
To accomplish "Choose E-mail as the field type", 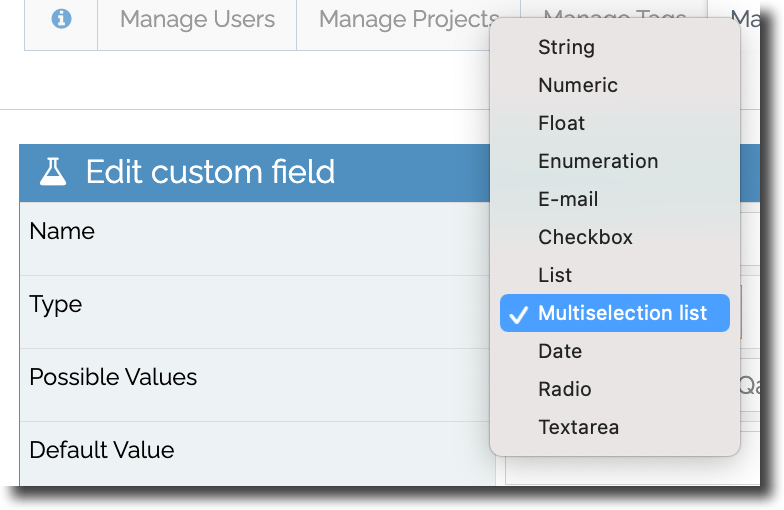I will click(568, 199).
